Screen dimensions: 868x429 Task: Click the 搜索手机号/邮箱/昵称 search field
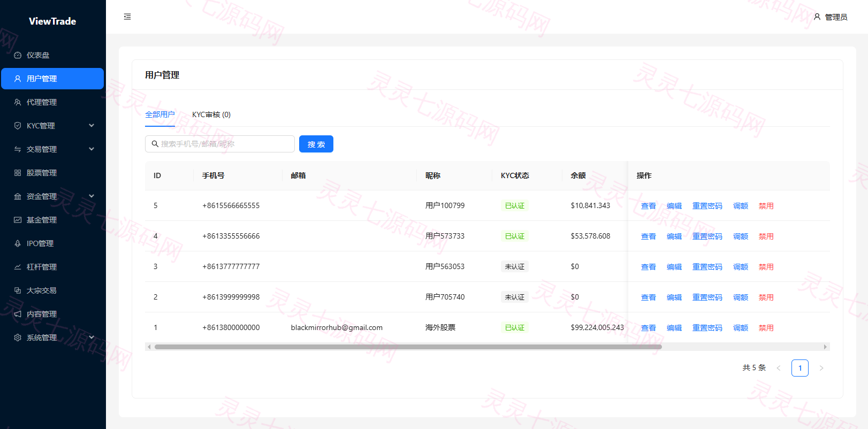click(x=220, y=144)
